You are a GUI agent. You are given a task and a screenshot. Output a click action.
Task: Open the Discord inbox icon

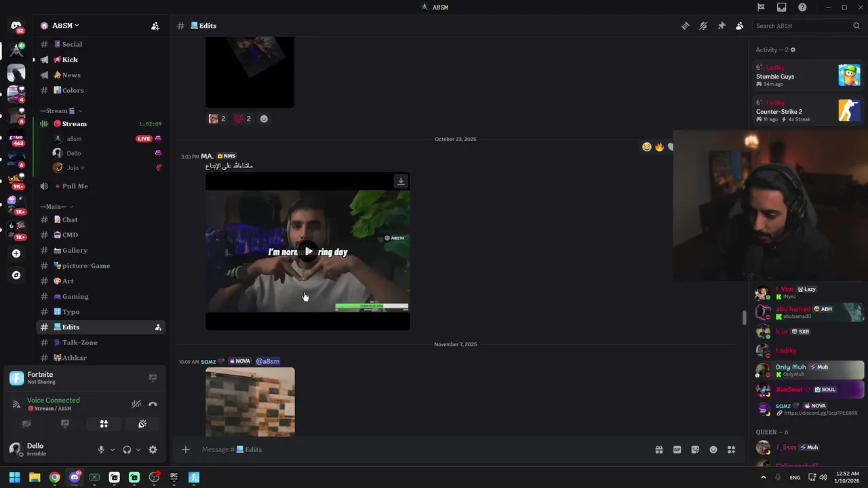pos(782,7)
